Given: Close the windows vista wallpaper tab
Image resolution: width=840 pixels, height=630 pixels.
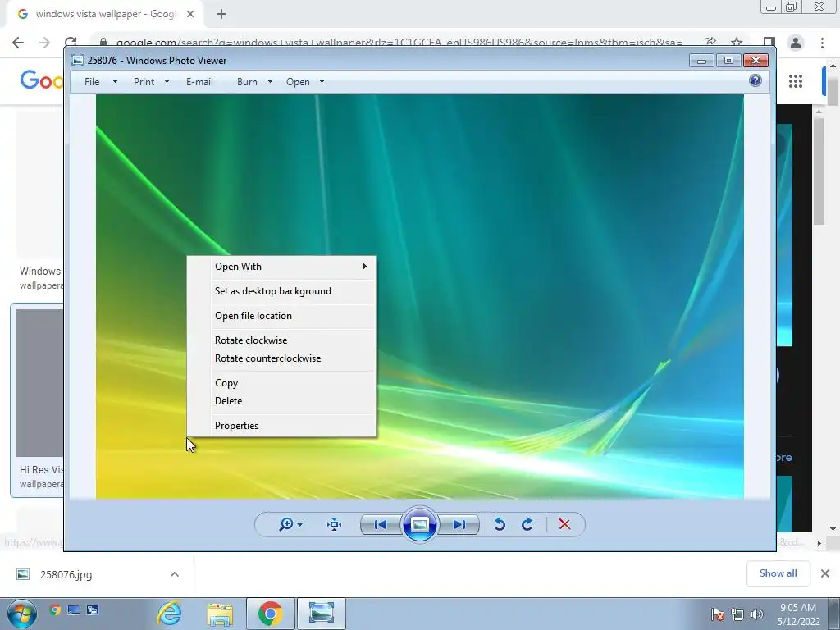Looking at the screenshot, I should coord(190,15).
